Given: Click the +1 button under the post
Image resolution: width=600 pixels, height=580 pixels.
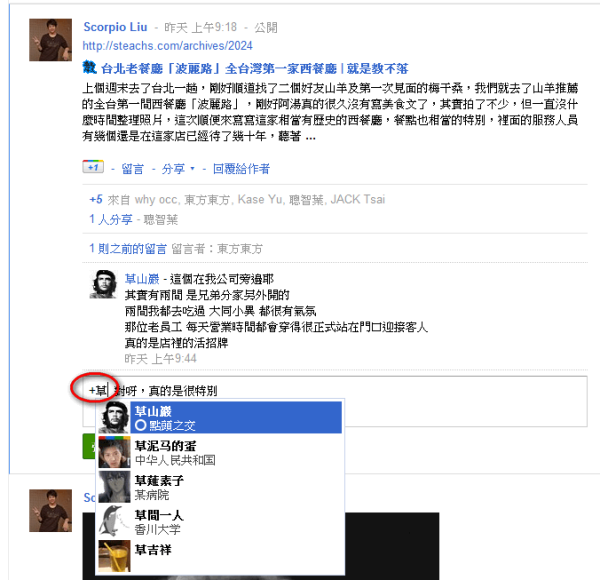Looking at the screenshot, I should [x=93, y=167].
